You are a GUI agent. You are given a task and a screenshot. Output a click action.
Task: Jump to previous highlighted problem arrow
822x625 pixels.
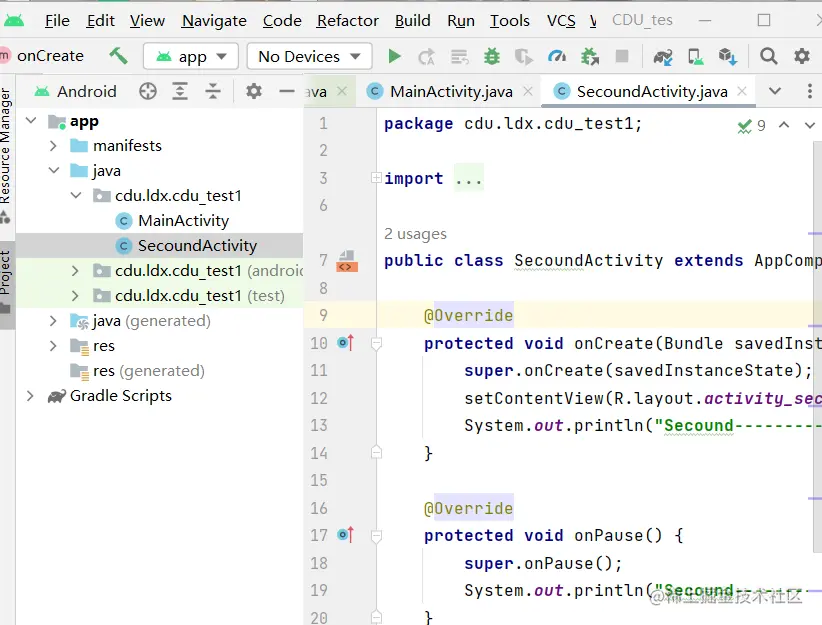pyautogui.click(x=784, y=125)
